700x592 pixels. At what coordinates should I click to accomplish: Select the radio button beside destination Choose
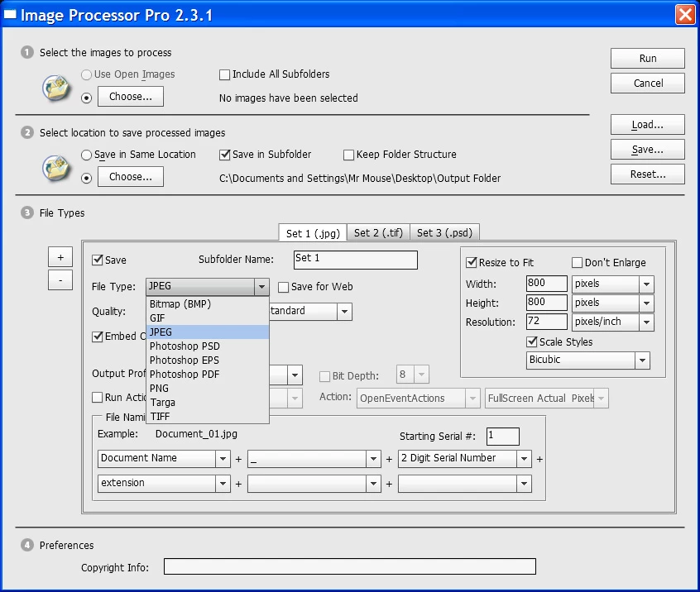tap(87, 178)
